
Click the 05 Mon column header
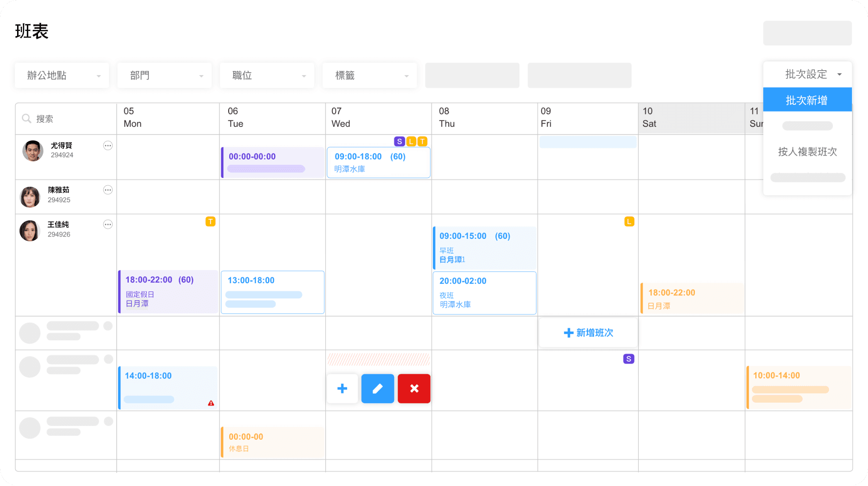tap(168, 117)
